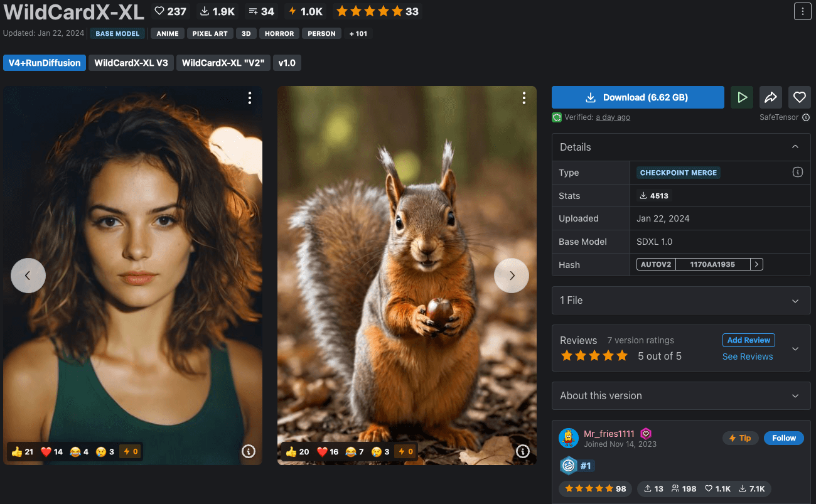This screenshot has width=816, height=504.
Task: Show info for the woman portrait image
Action: click(249, 451)
